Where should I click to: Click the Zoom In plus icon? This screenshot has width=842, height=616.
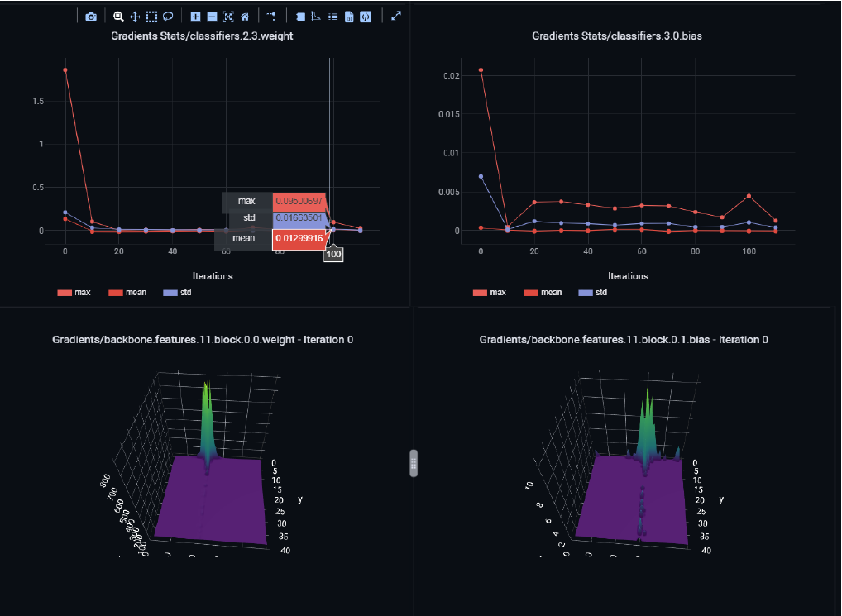[195, 17]
